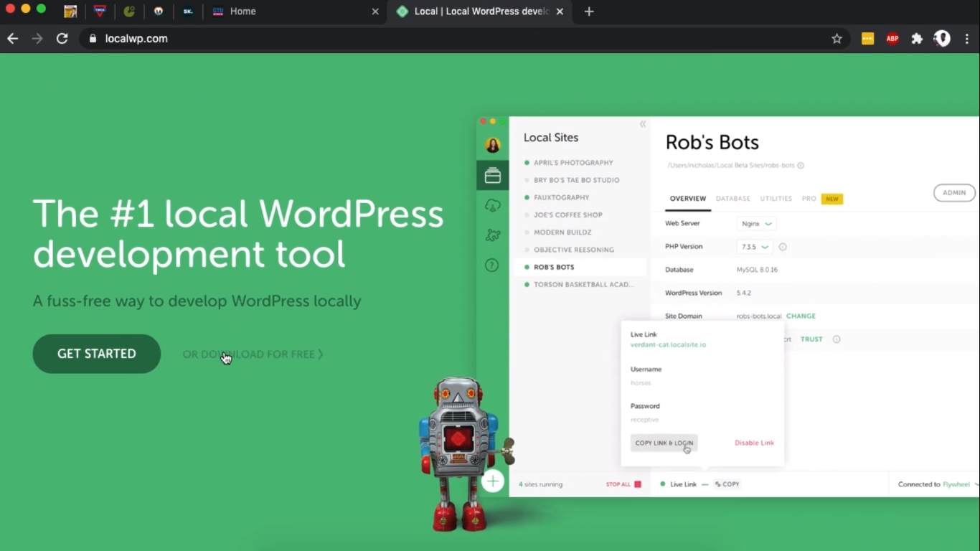Follow the OR DOWNLOAD FOR FREE link
980x551 pixels.
tap(253, 354)
